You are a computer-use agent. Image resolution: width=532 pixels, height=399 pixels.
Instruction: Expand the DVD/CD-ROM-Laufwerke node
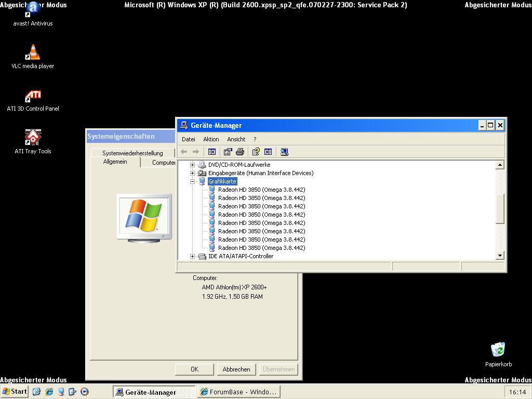192,165
